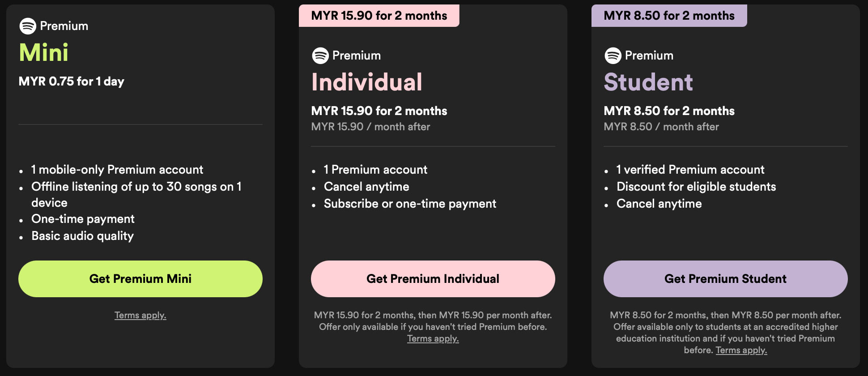Select the green Mini plan title
The image size is (868, 376).
point(44,53)
